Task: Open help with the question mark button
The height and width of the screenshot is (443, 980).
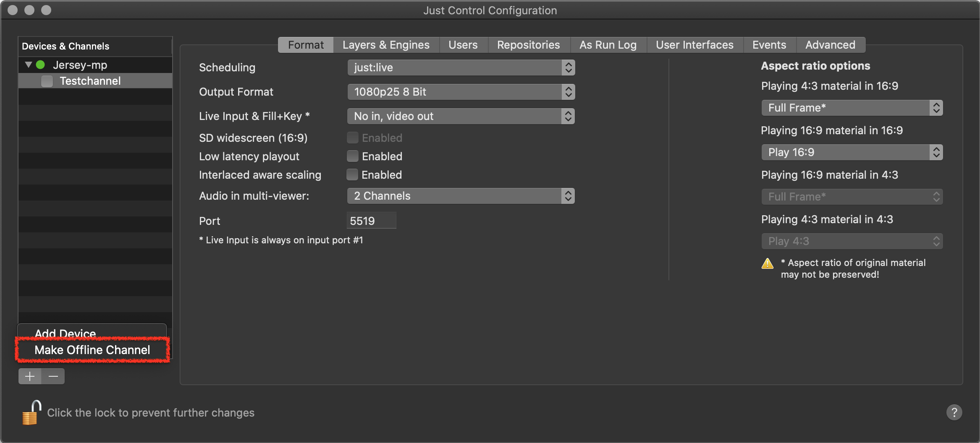Action: tap(954, 412)
